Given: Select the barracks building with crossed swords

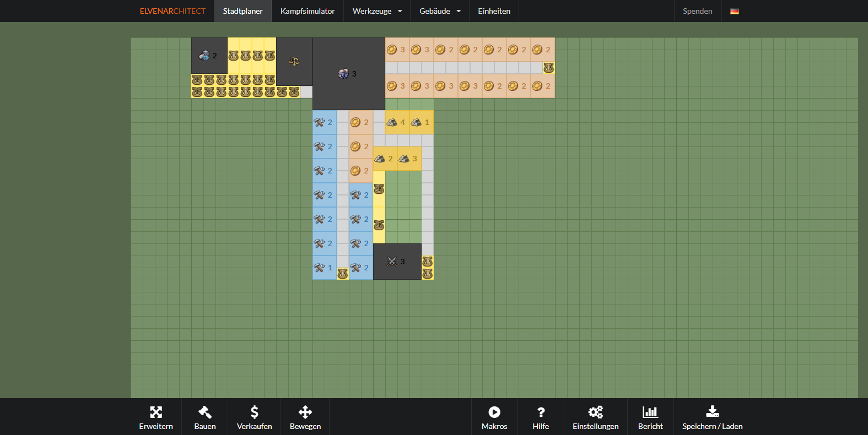Looking at the screenshot, I should [x=397, y=262].
